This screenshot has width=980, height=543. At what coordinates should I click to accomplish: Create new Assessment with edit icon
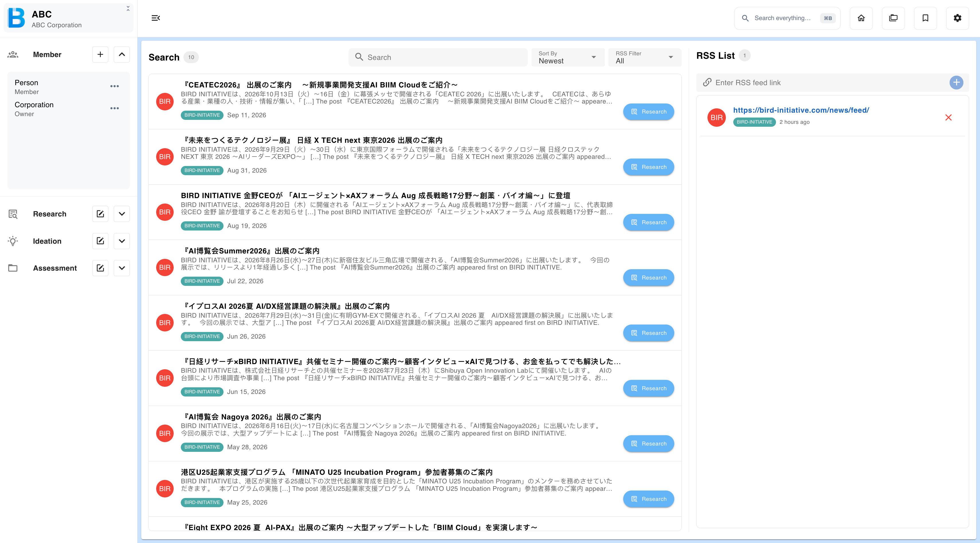point(100,268)
